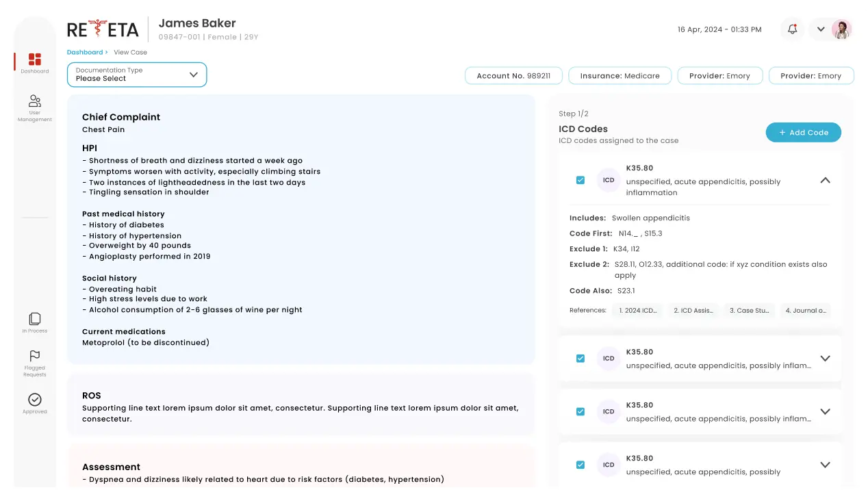This screenshot has width=868, height=490.
Task: Open the '1. 2024 ICD...' reference chip
Action: 637,310
